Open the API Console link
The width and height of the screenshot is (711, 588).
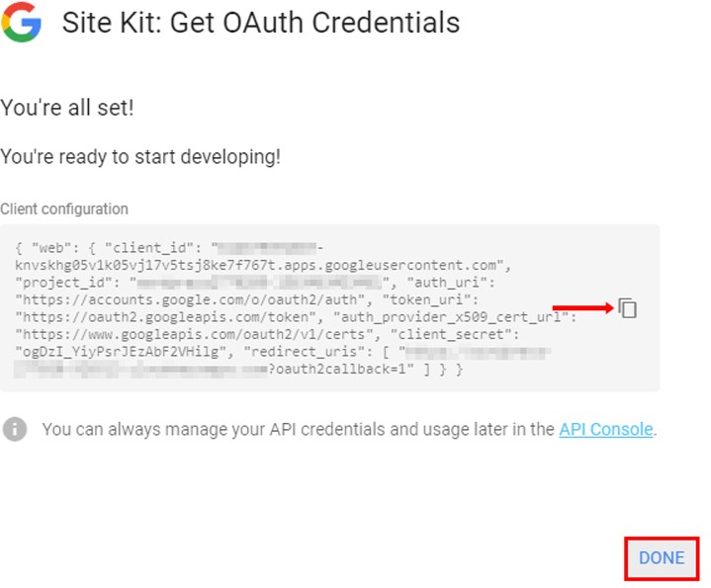coord(606,429)
